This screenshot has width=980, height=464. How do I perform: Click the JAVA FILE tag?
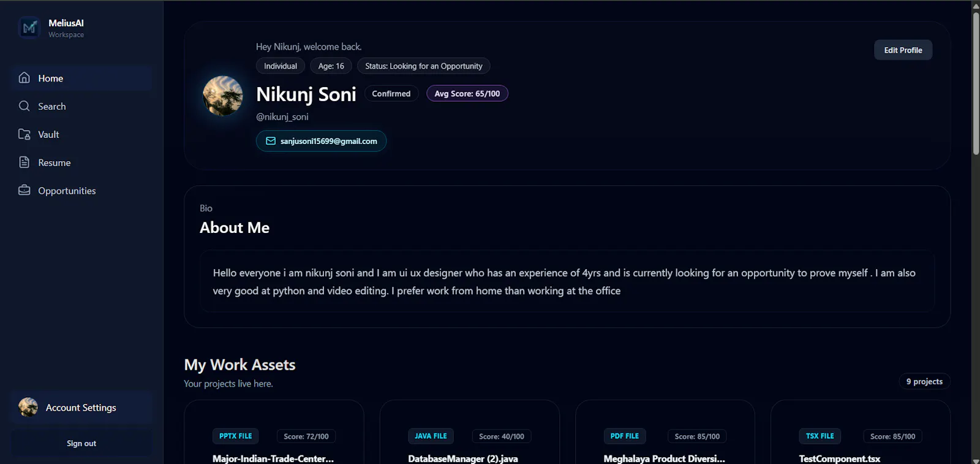431,436
